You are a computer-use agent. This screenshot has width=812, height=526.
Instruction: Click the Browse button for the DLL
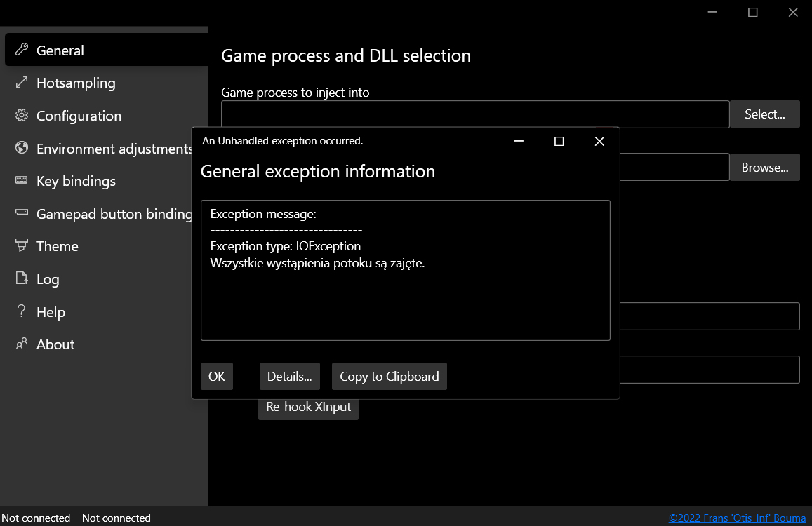(x=765, y=167)
